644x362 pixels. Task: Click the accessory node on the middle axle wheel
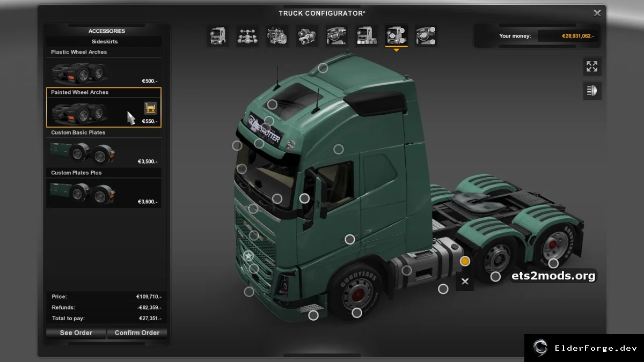pyautogui.click(x=495, y=277)
